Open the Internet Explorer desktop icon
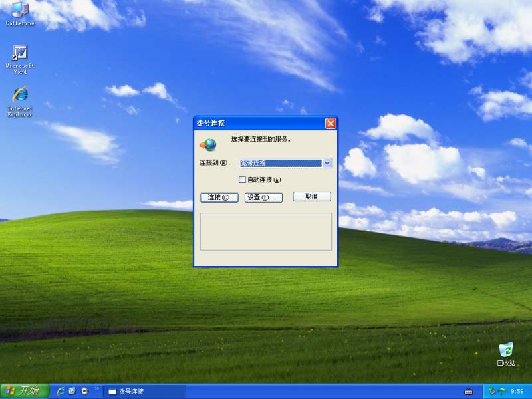 click(20, 102)
